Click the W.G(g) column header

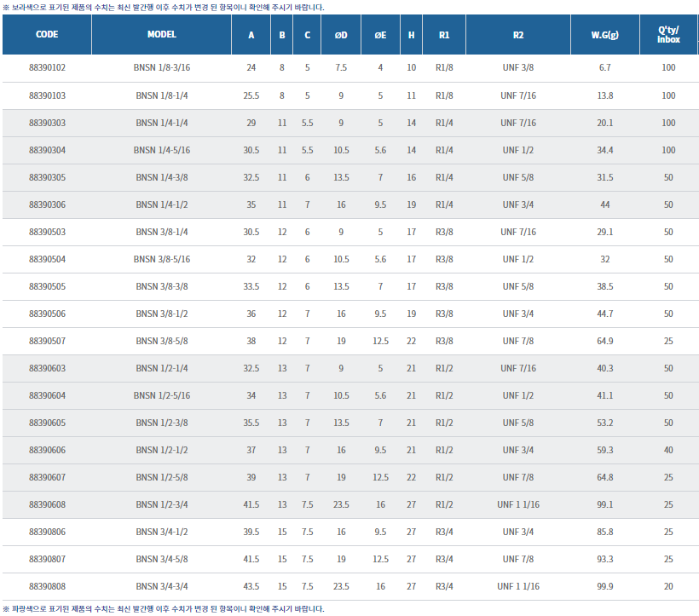tap(605, 36)
